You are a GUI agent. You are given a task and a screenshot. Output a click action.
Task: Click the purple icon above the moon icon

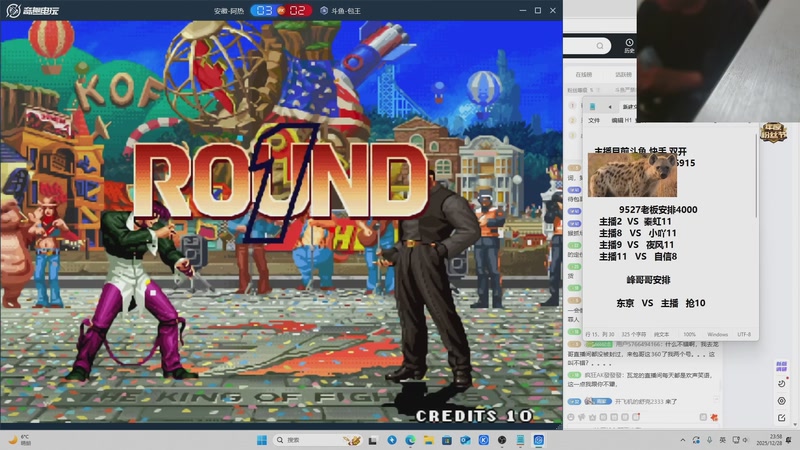coord(782,366)
